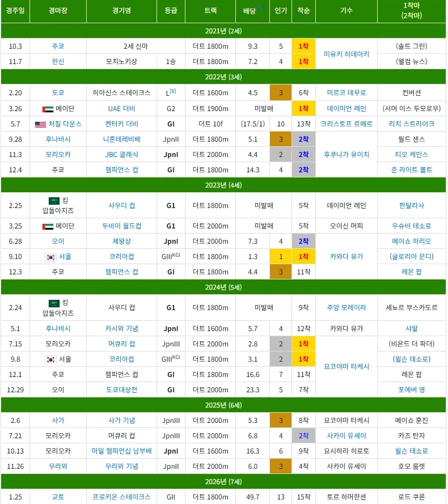Open footnote 2 next to 배당 header
The height and width of the screenshot is (504, 448).
click(x=259, y=9)
